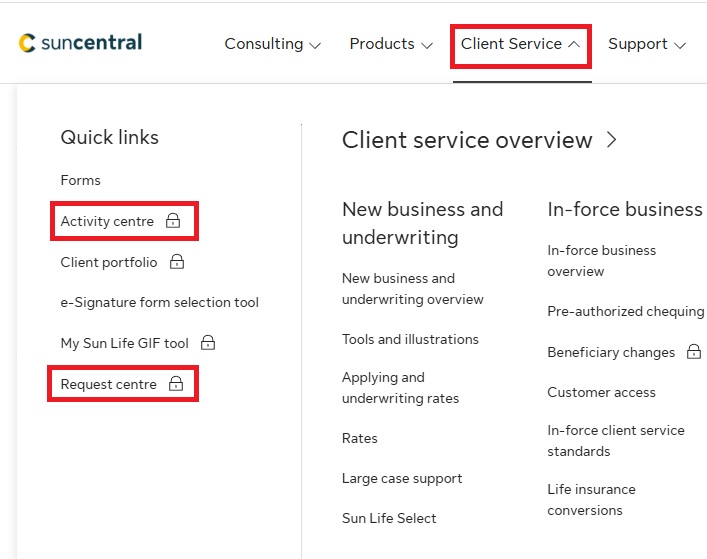
Task: Click lock icon next to Beneficiary changes
Action: (x=694, y=352)
